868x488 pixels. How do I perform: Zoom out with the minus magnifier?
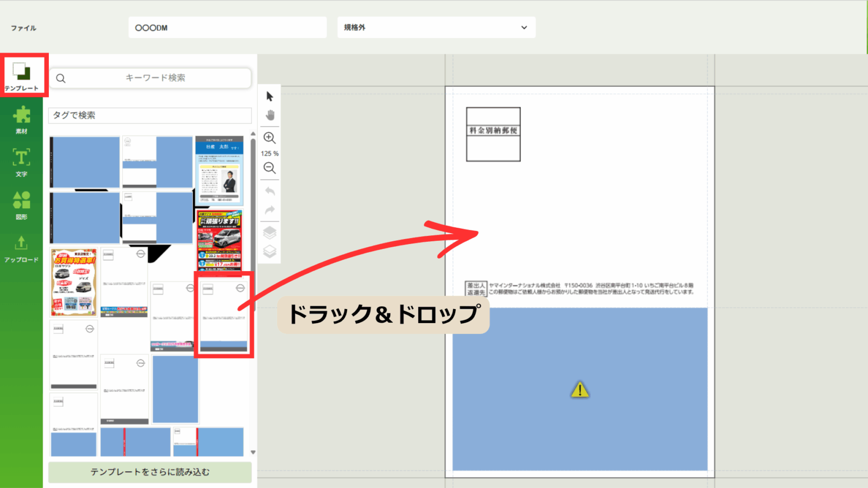pos(270,168)
